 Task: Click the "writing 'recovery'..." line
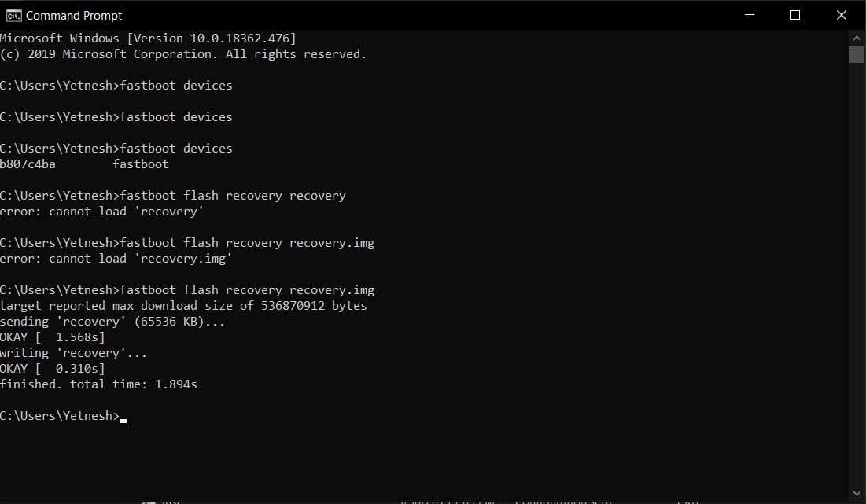tap(73, 353)
